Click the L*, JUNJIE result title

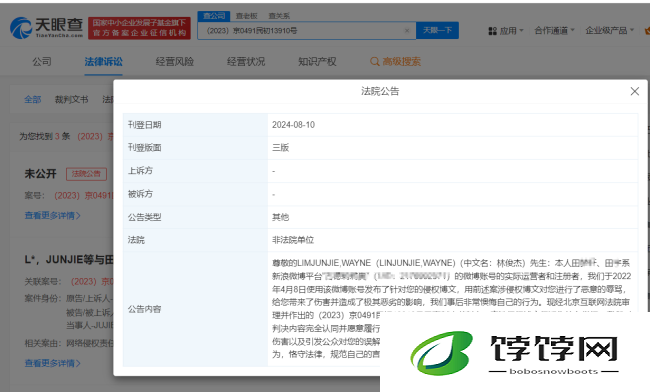68,260
